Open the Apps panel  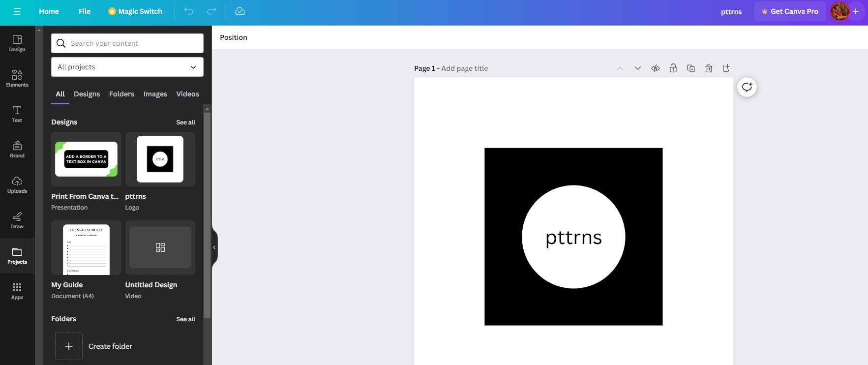pos(17,291)
